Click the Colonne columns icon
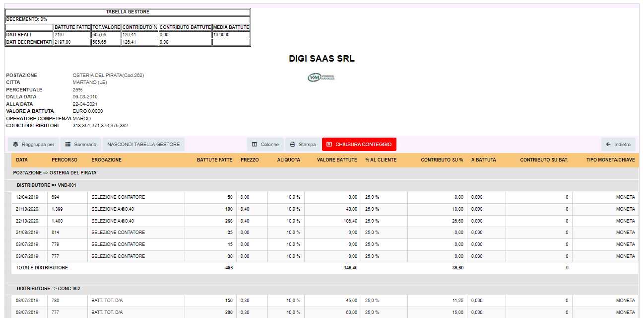The image size is (644, 318). 255,145
